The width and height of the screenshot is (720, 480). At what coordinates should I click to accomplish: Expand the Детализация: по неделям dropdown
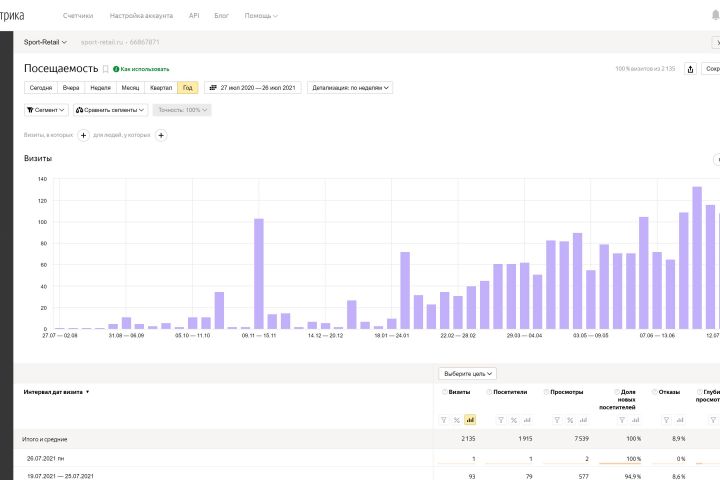[350, 88]
